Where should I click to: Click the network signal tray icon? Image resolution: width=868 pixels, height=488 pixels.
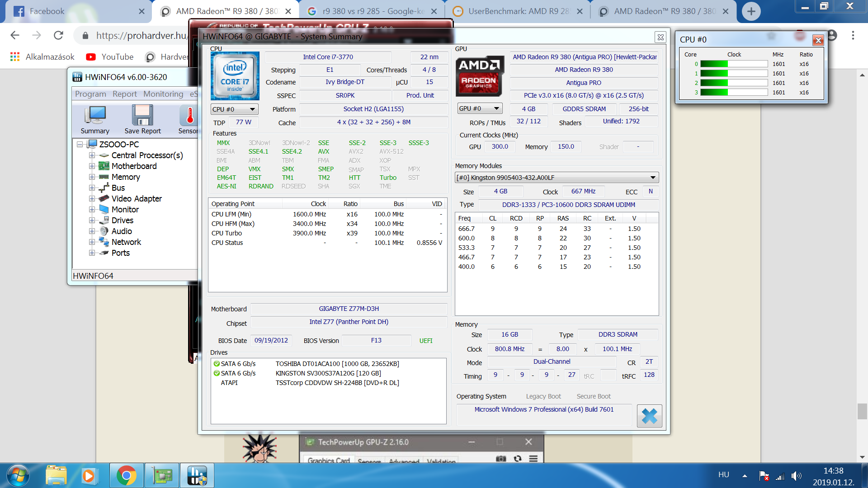[780, 476]
